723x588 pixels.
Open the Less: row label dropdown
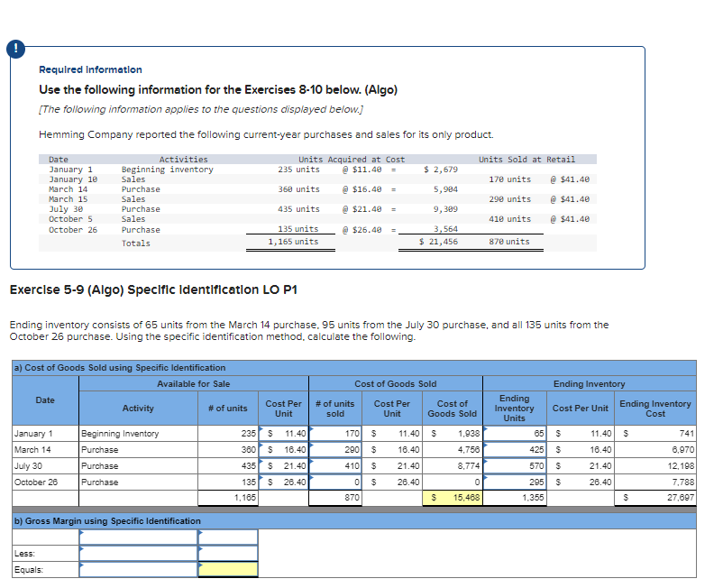tap(138, 553)
